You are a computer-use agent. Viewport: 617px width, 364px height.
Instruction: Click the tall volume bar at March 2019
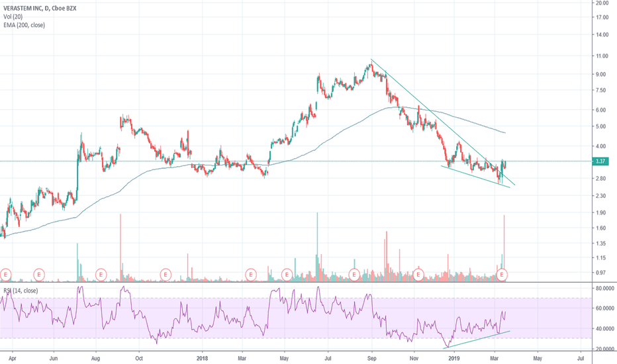(x=504, y=248)
